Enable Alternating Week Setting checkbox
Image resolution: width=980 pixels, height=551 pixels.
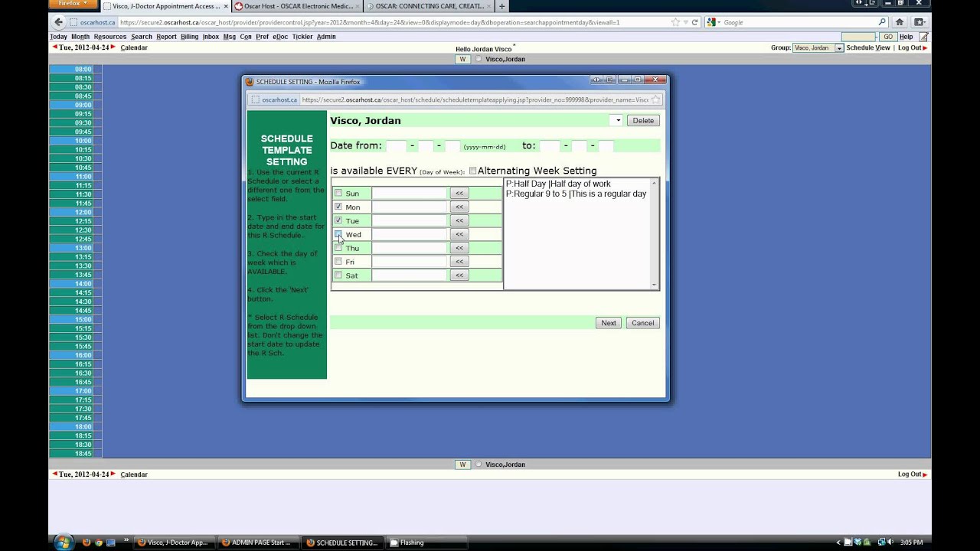pos(472,171)
